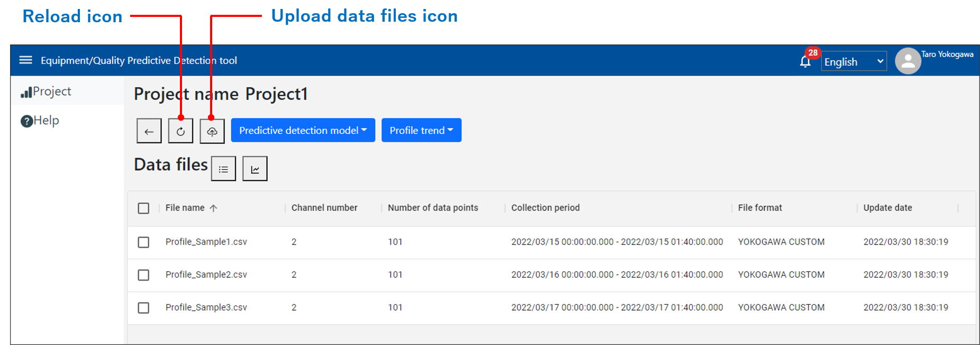Open the English language selector
This screenshot has height=345, width=980.
pyautogui.click(x=854, y=61)
